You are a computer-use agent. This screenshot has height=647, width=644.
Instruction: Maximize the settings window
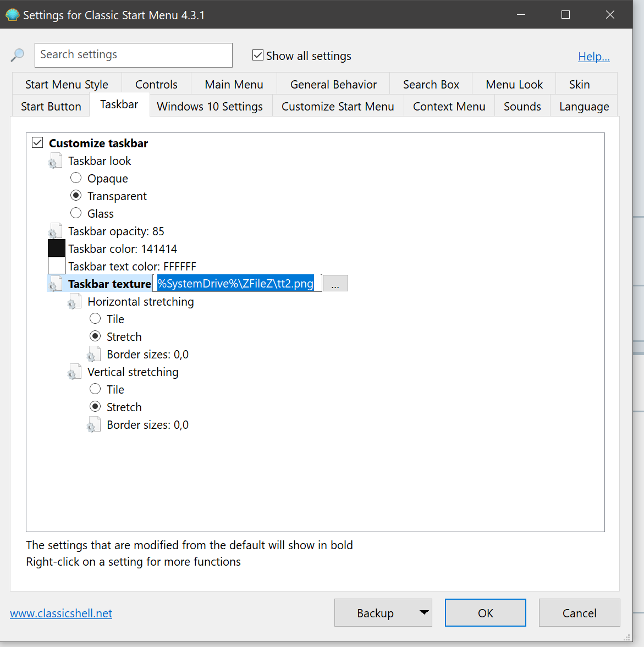click(x=565, y=15)
